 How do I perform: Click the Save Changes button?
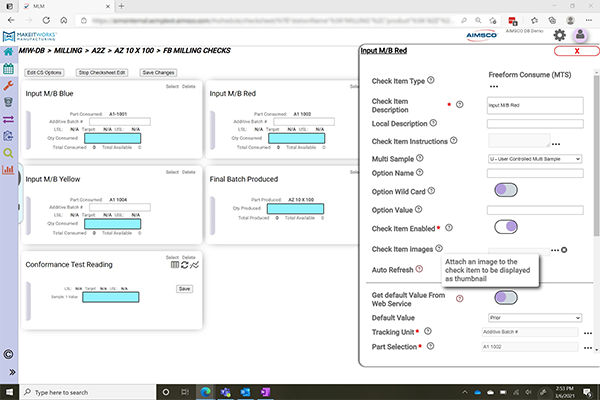tap(158, 73)
